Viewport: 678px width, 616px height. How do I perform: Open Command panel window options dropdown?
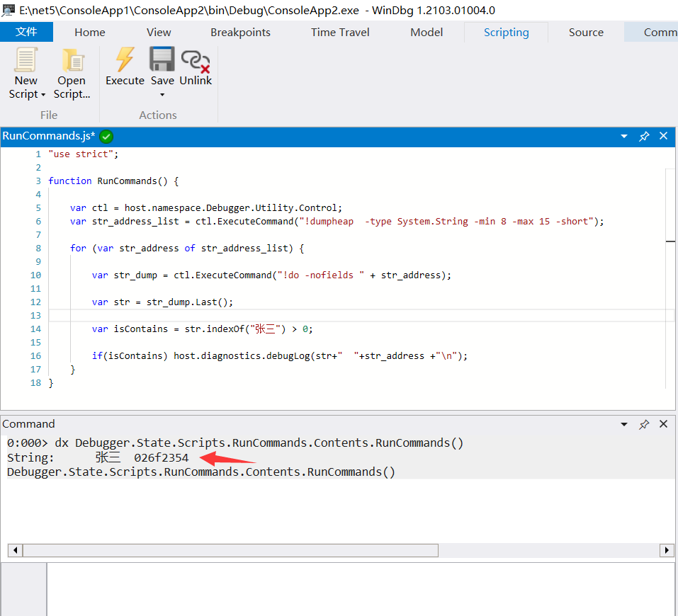pos(624,424)
